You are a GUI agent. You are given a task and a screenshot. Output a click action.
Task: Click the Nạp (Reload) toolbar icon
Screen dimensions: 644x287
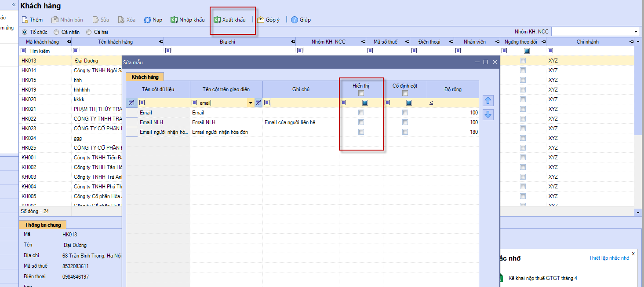pos(148,20)
